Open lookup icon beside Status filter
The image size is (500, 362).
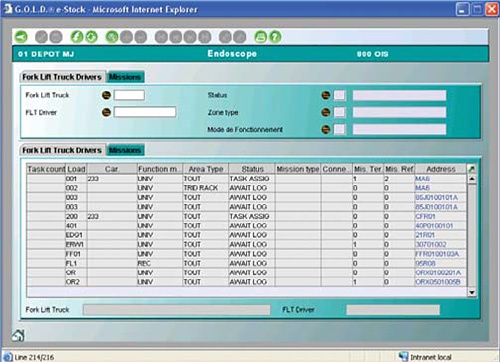[326, 95]
